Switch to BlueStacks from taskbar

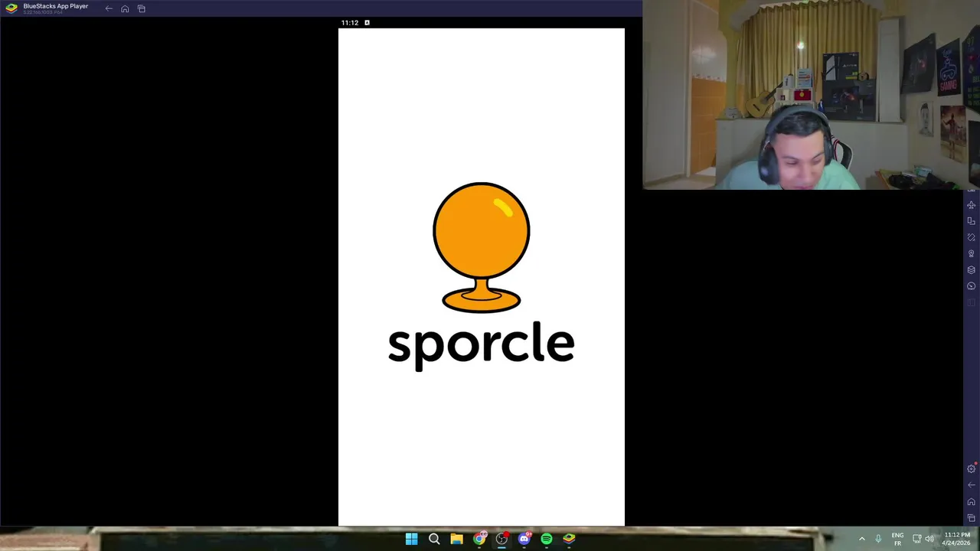[x=569, y=539]
